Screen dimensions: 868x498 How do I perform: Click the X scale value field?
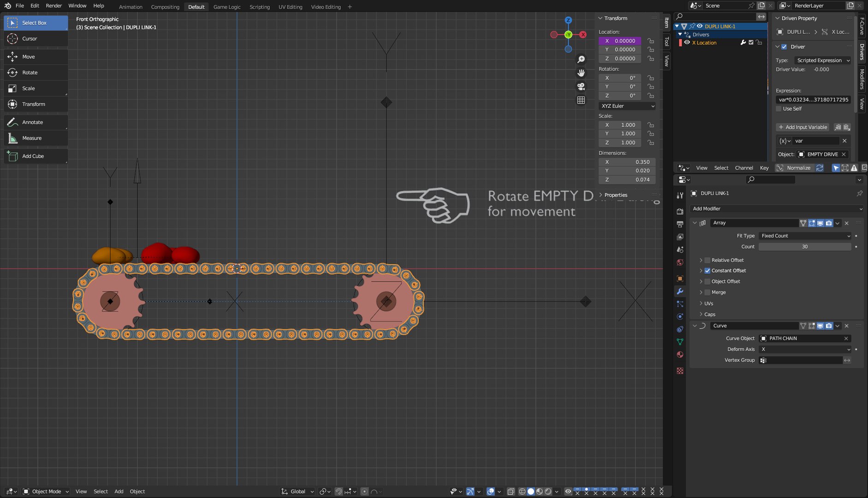(620, 125)
